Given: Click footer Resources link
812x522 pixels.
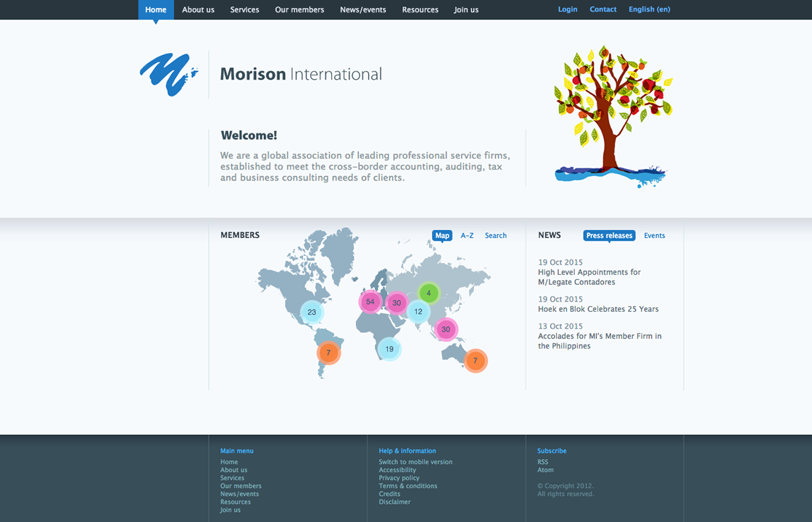Looking at the screenshot, I should pyautogui.click(x=235, y=502).
